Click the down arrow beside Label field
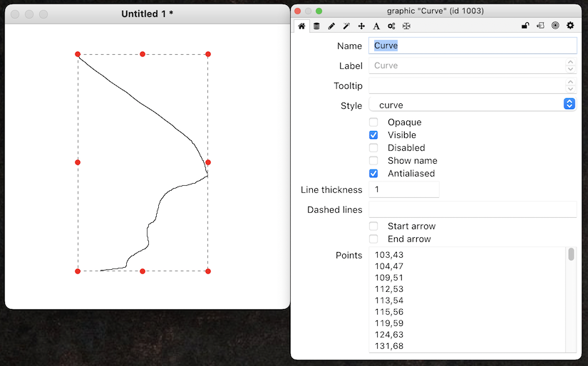This screenshot has width=588, height=366. pos(570,69)
